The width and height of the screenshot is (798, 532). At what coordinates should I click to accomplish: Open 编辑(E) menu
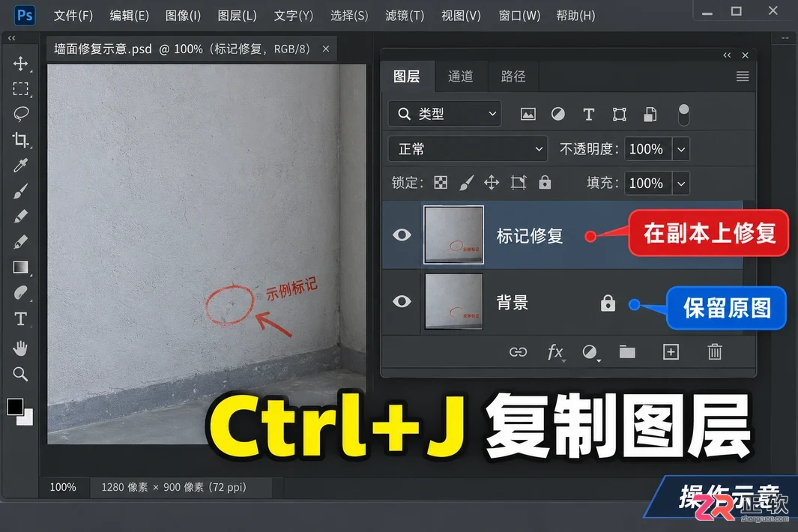point(130,16)
